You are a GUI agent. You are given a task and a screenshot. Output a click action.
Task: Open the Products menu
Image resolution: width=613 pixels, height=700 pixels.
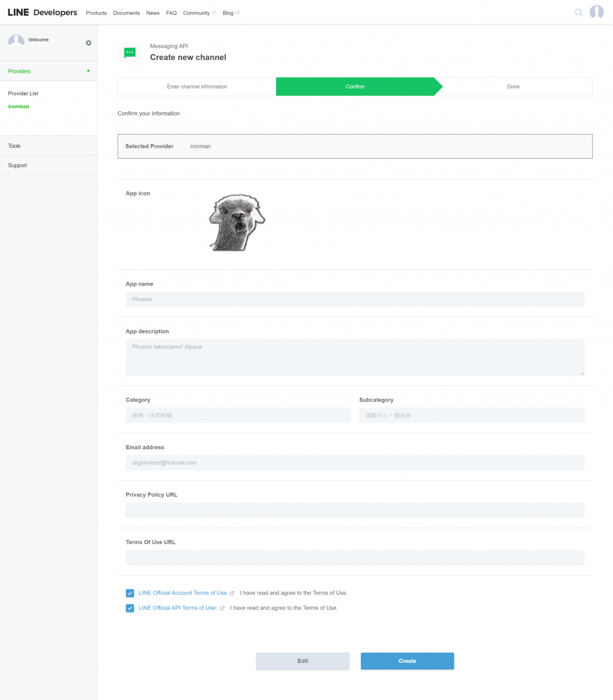96,13
